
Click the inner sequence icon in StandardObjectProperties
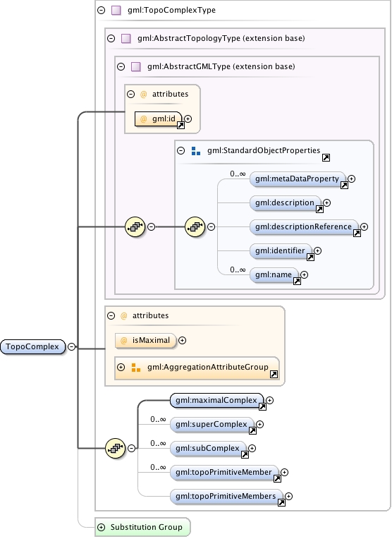pyautogui.click(x=195, y=227)
